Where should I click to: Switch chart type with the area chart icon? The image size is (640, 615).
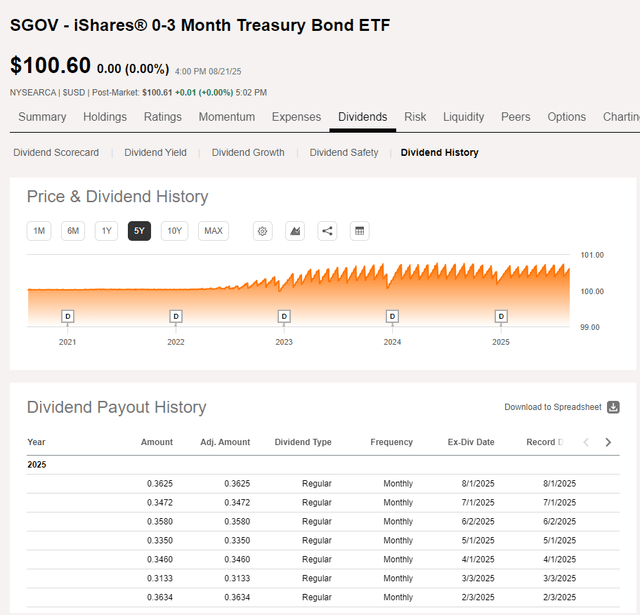coord(295,231)
